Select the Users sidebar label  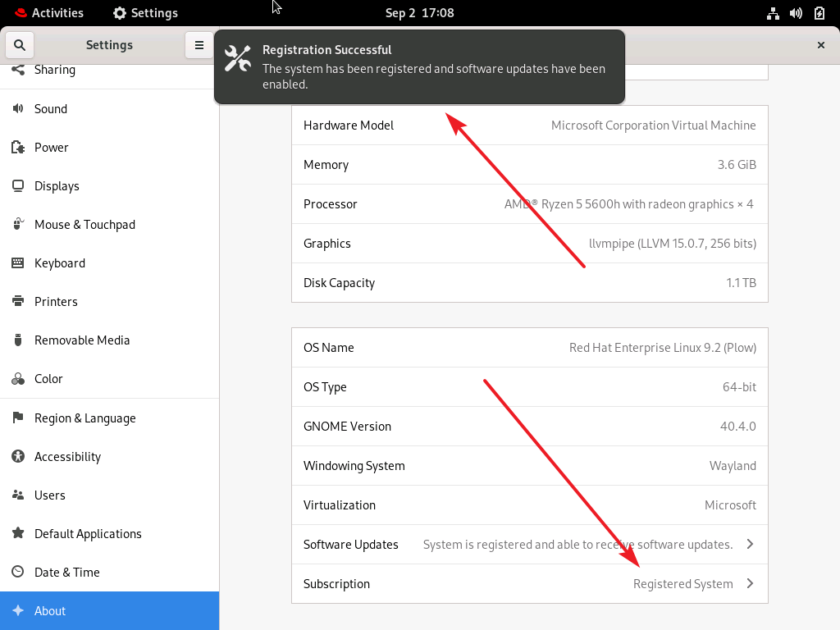click(x=50, y=495)
